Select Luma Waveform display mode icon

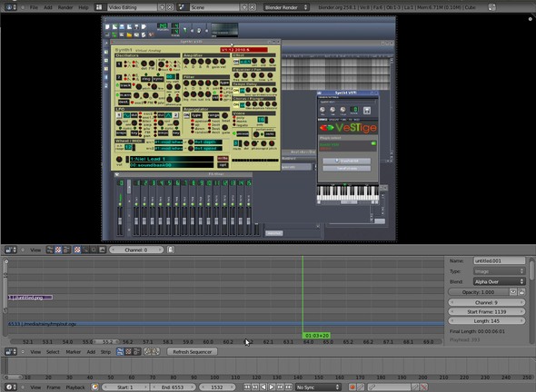[x=85, y=250]
